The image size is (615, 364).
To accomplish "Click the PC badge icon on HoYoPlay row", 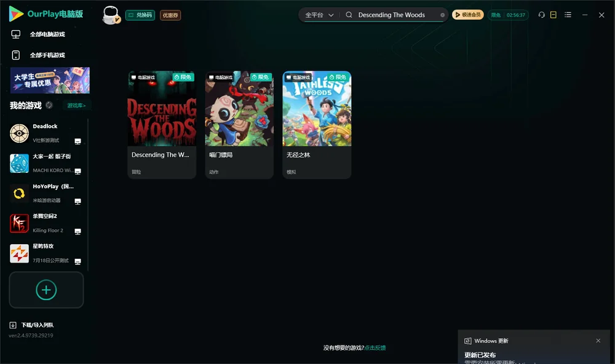I will pos(77,201).
